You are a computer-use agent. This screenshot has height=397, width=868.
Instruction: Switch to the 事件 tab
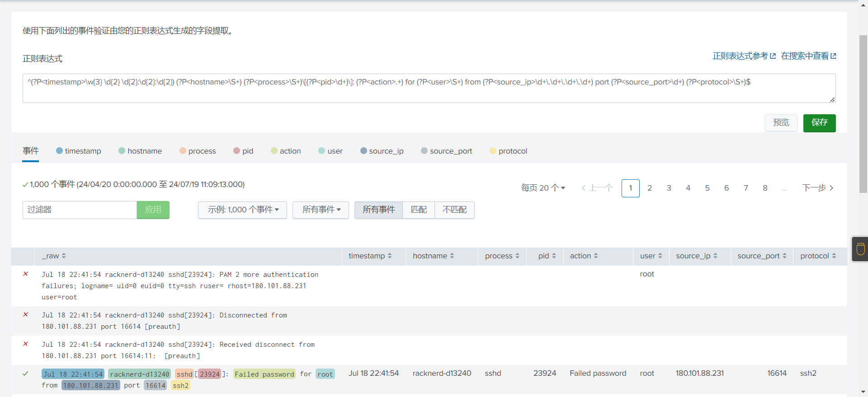[x=31, y=151]
